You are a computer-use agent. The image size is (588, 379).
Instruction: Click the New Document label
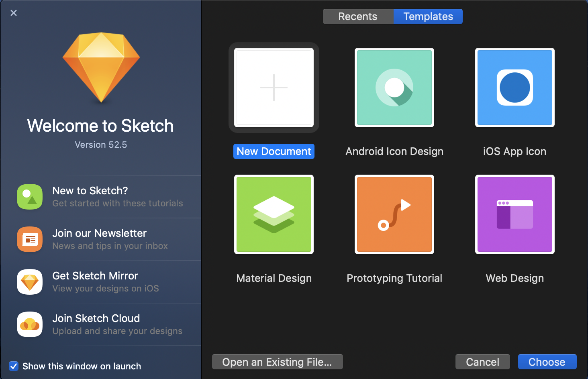point(274,151)
